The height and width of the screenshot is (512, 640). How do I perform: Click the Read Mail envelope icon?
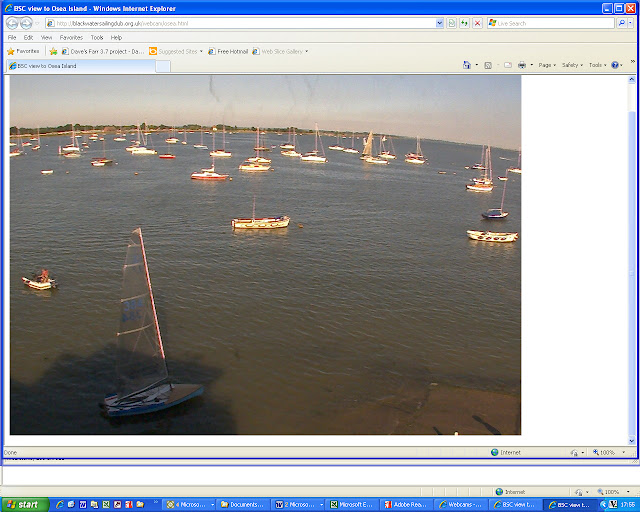[508, 65]
